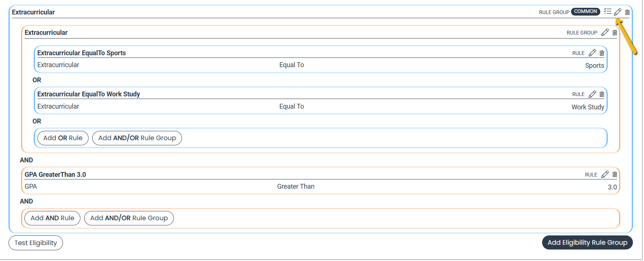Edit the Extracurricular EqualTo Sports rule

coord(592,53)
